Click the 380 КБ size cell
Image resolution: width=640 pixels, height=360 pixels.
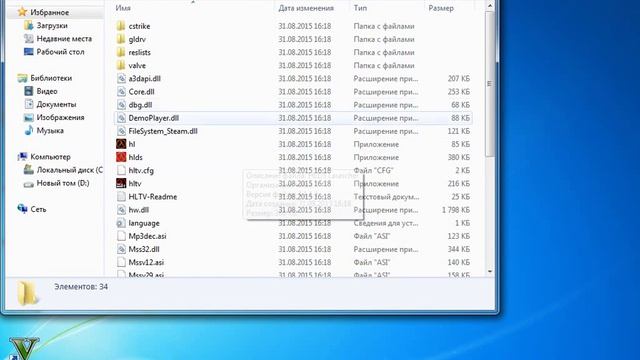click(x=458, y=157)
